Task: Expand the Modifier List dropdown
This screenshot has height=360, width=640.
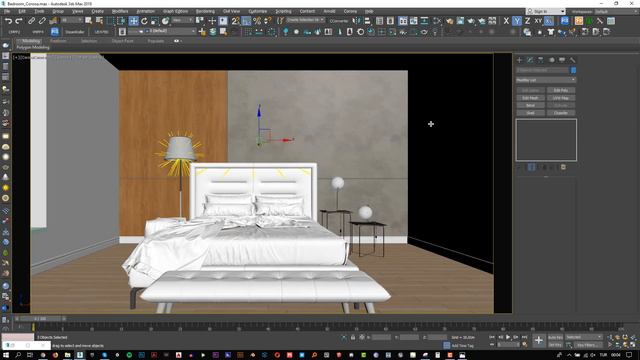Action: [546, 80]
